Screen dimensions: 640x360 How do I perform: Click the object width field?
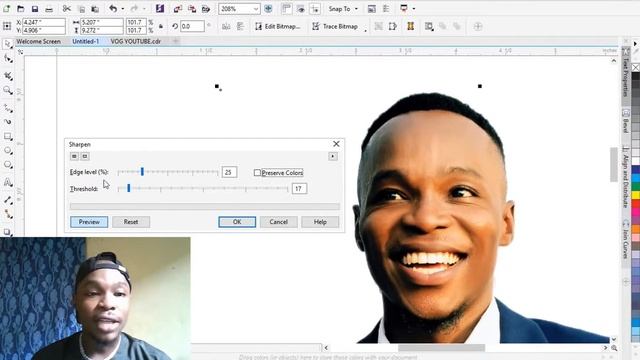101,22
